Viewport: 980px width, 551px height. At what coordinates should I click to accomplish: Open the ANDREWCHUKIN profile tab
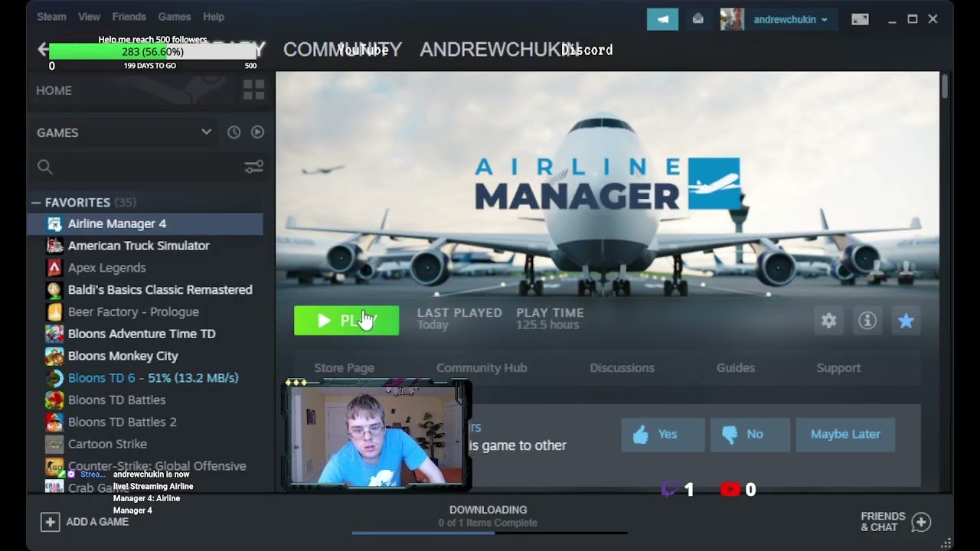(500, 50)
